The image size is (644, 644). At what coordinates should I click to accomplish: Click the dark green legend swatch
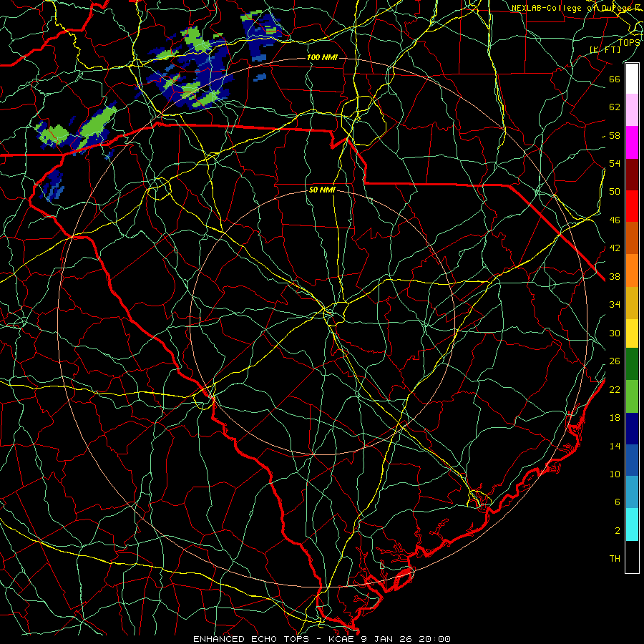(x=632, y=364)
